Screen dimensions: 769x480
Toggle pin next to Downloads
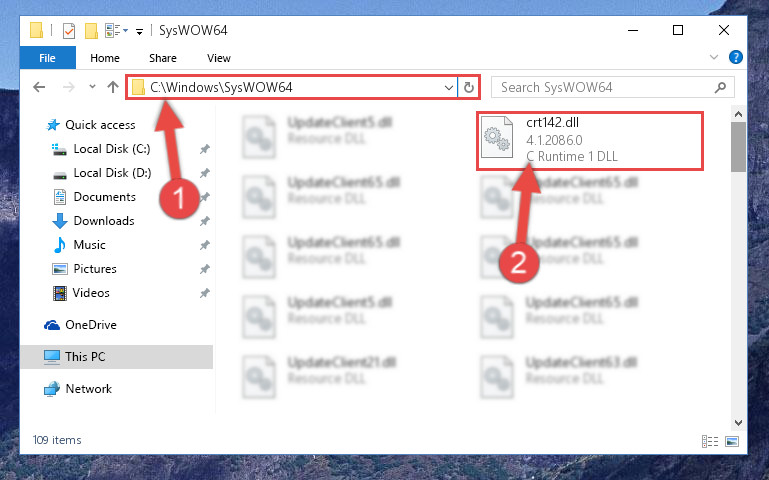click(x=205, y=221)
